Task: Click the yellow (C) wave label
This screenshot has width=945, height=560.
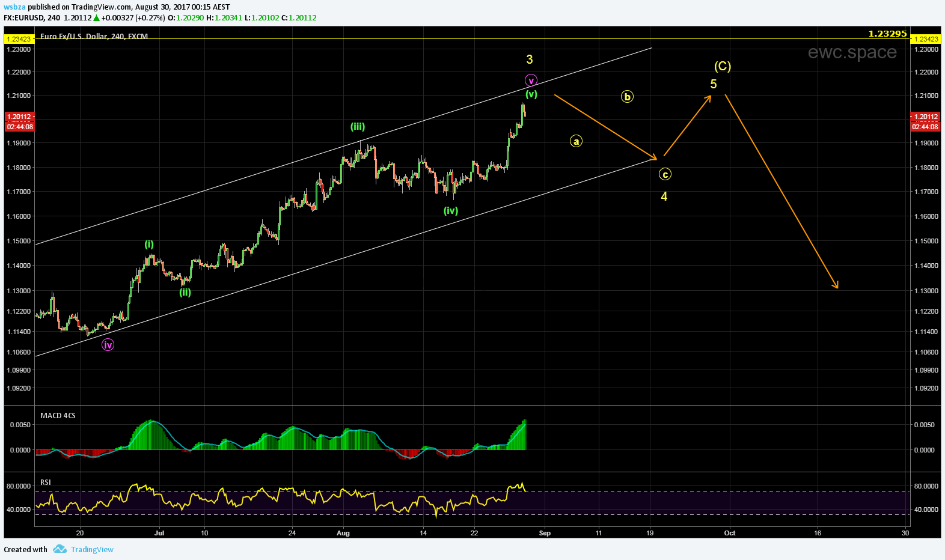Action: (x=723, y=66)
